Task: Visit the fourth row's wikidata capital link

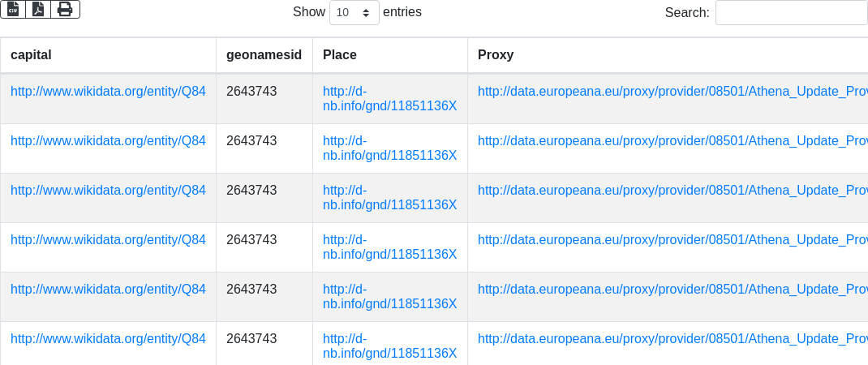Action: tap(108, 239)
